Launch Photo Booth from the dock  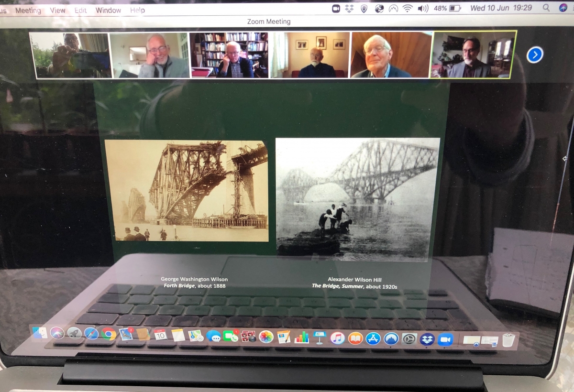pyautogui.click(x=248, y=336)
